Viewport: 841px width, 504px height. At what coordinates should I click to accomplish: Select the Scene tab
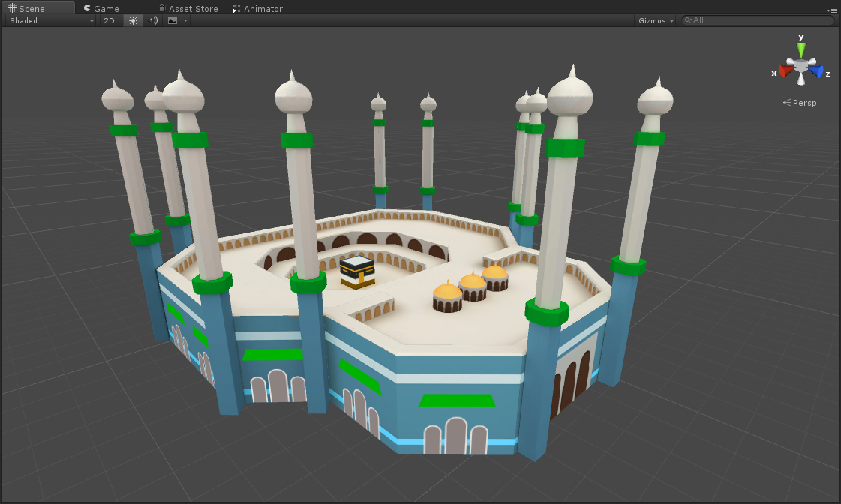pyautogui.click(x=38, y=8)
